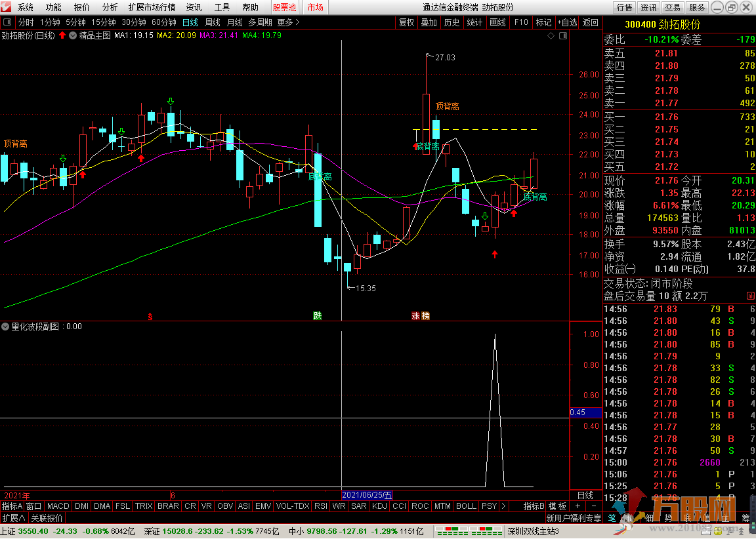The height and width of the screenshot is (539, 756).
Task: Select the KDJ indicator
Action: (379, 506)
